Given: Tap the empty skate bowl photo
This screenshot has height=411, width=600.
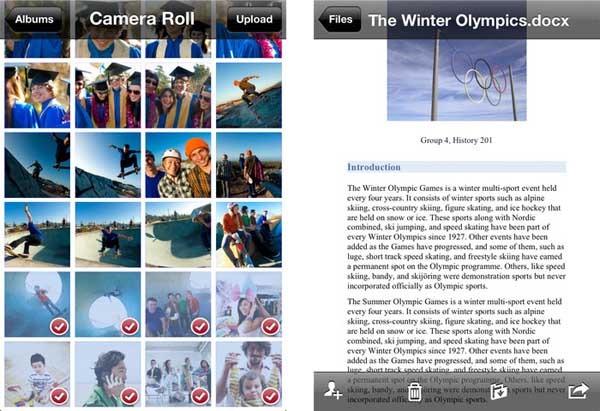Looking at the screenshot, I should (x=178, y=235).
